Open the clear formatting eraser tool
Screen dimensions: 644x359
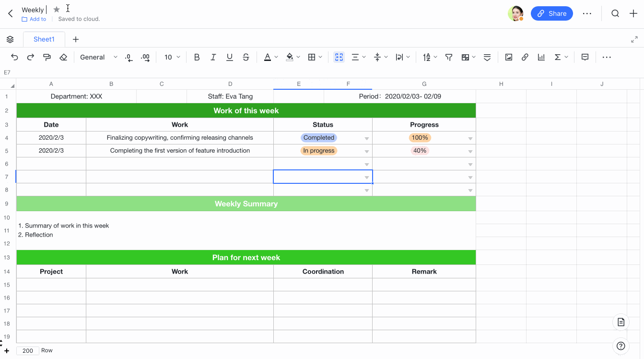click(63, 57)
